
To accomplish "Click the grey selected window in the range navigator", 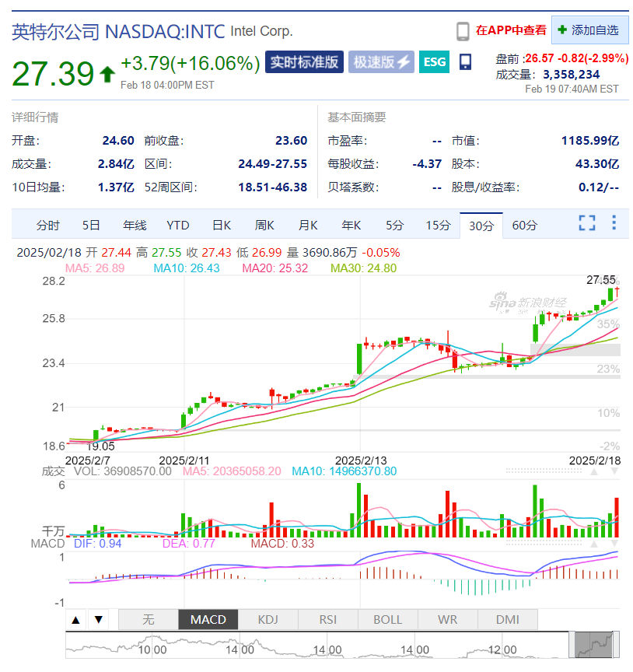I will point(594,645).
